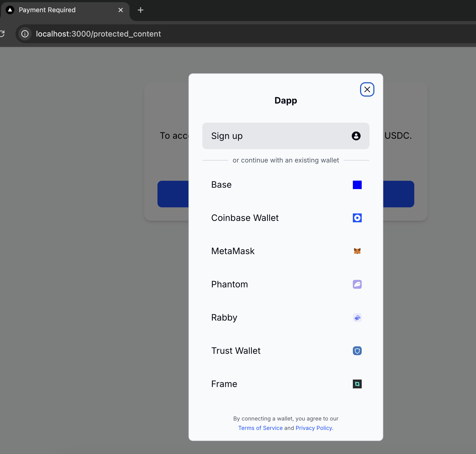
Task: Pick the Trust Wallet shield icon
Action: (x=357, y=351)
